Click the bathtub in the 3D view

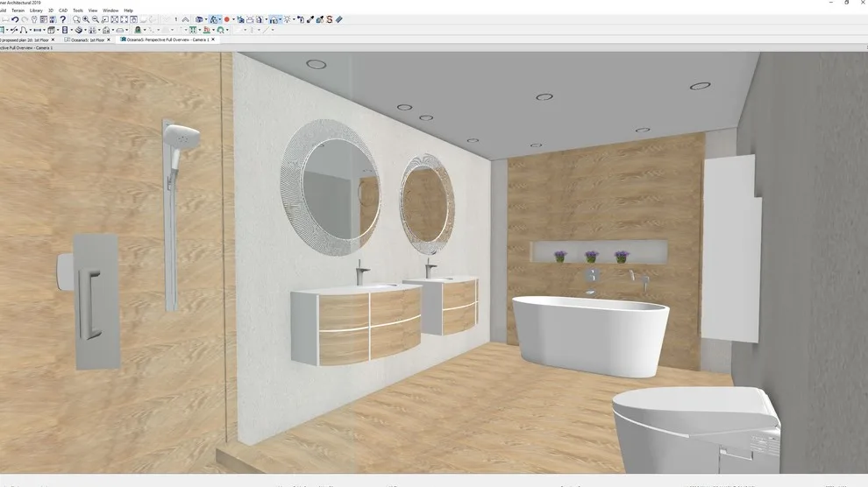click(x=591, y=335)
